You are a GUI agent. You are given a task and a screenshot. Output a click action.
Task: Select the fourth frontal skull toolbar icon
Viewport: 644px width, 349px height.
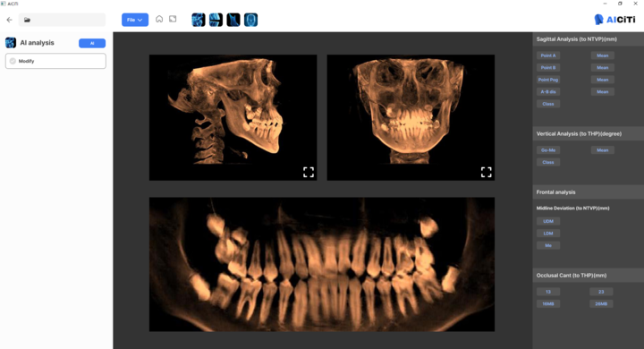[251, 20]
